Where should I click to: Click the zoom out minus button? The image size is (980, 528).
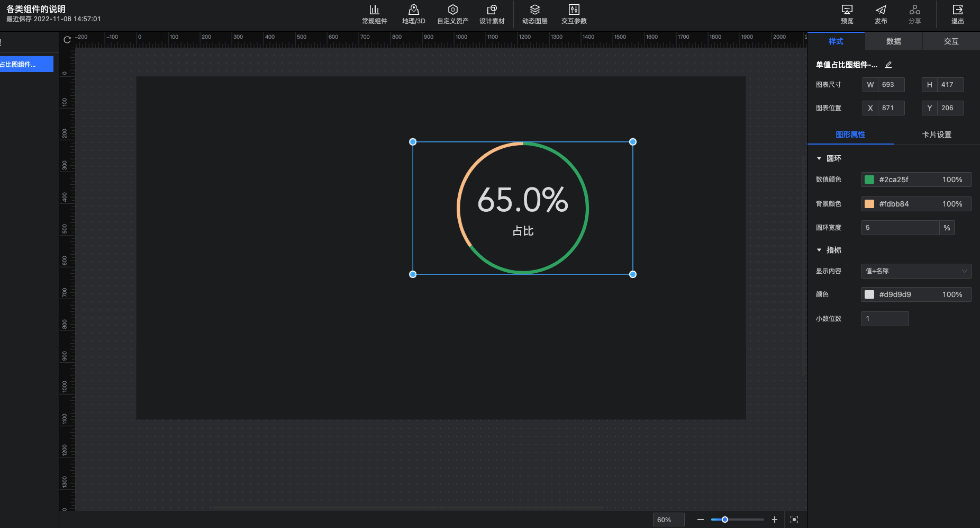[700, 520]
